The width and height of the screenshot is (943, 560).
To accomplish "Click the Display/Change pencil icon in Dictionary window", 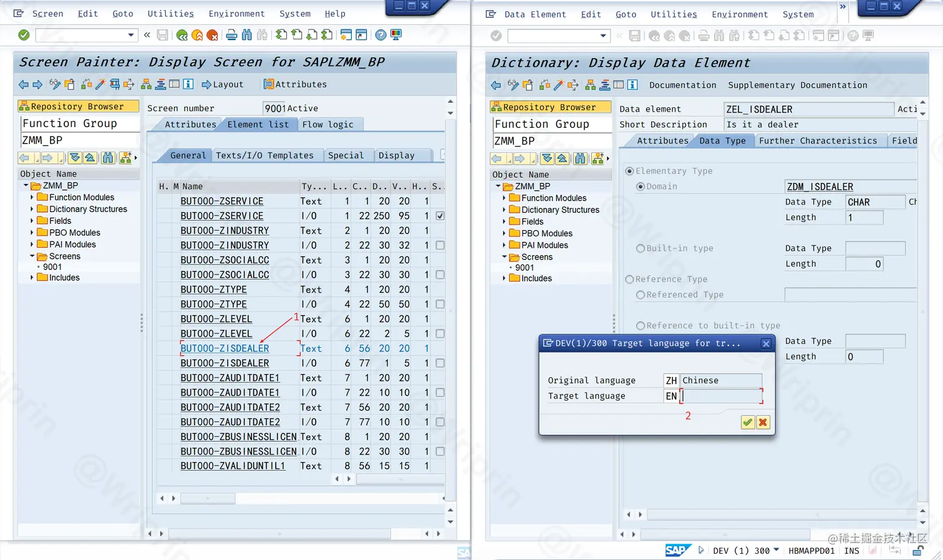I will [513, 85].
